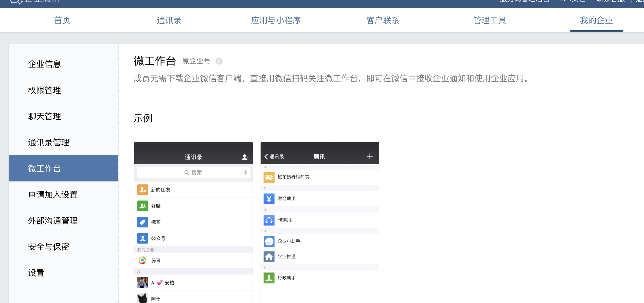Click the black cat avatar of 阿土

click(143, 298)
